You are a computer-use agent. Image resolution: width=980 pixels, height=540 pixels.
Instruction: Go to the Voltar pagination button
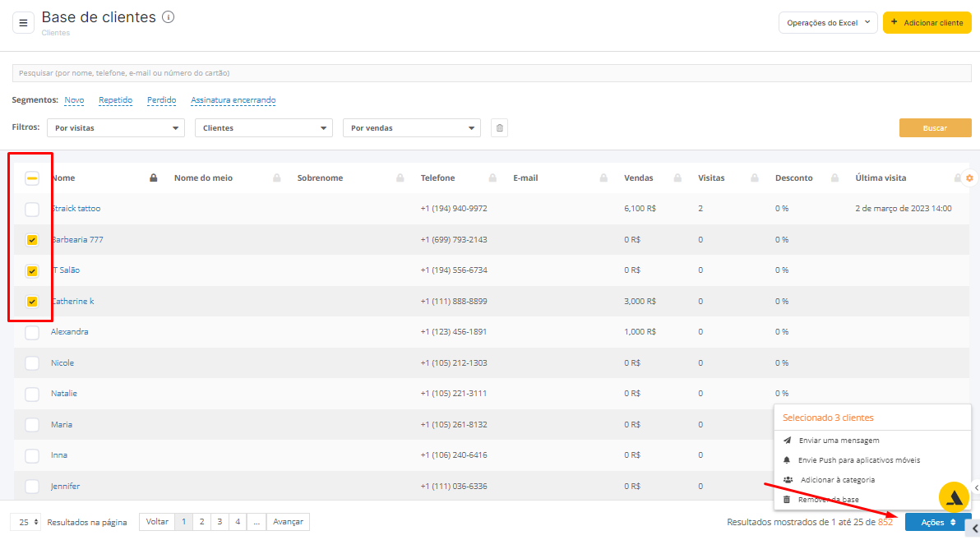tap(157, 522)
